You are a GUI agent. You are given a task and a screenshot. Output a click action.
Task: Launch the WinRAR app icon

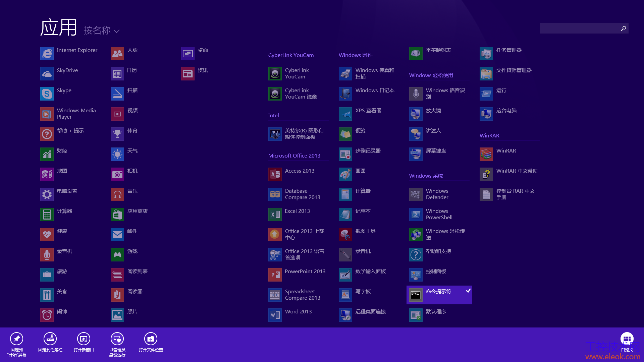tap(486, 154)
